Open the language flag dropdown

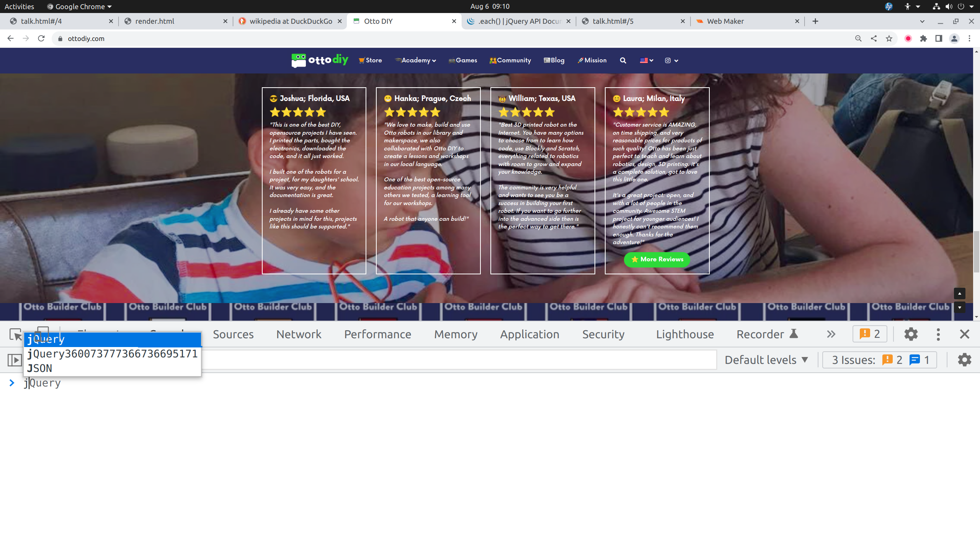point(646,60)
